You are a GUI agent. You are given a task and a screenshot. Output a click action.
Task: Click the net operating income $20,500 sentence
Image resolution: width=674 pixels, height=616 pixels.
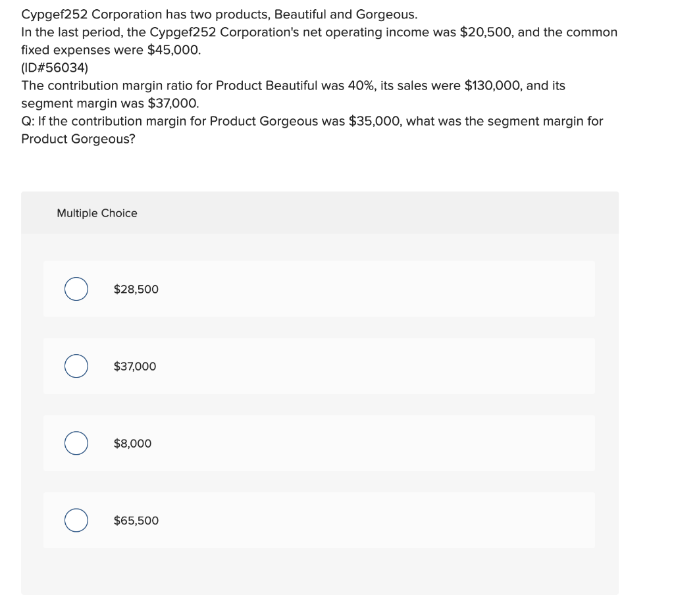click(x=319, y=32)
